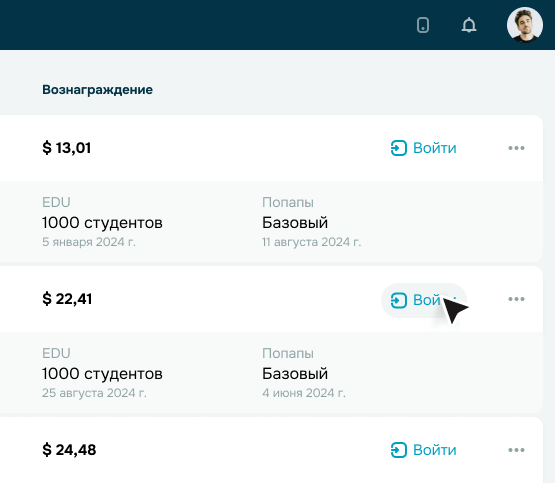Select the $ 22,41 reward amount
This screenshot has height=483, width=555.
click(67, 299)
